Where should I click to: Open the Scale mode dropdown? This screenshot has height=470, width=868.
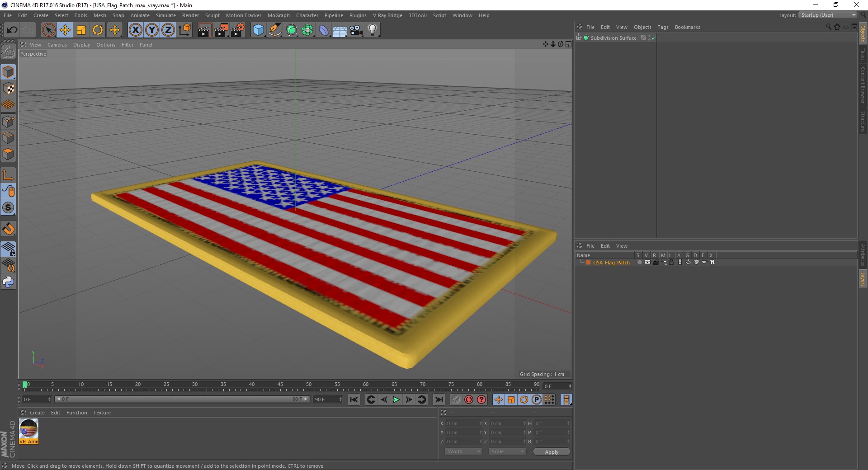click(x=507, y=451)
